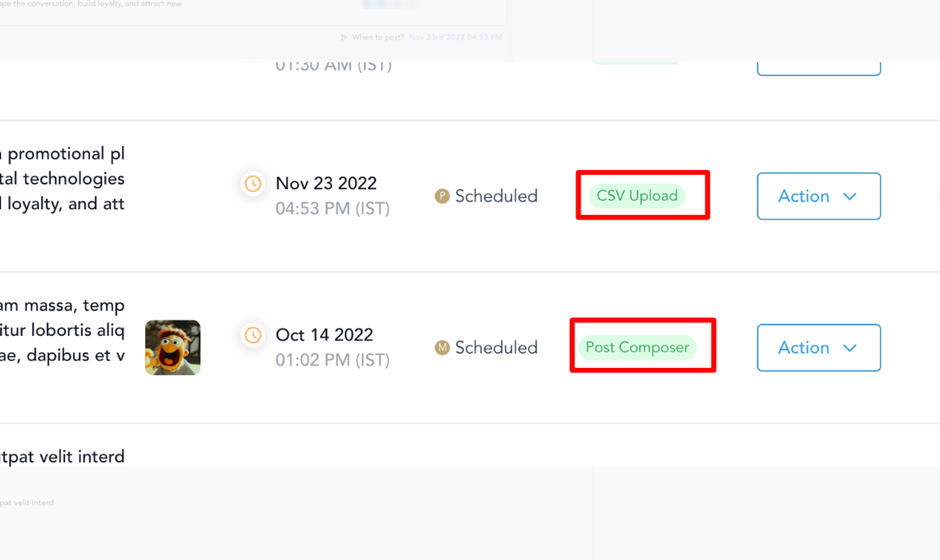
Task: Open the promotional post text on Nov 23 row
Action: point(63,179)
